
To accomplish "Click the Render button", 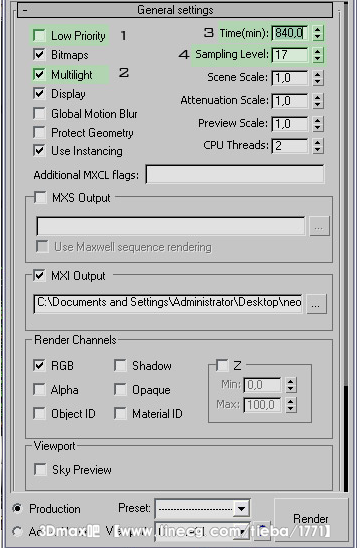I will 311,519.
